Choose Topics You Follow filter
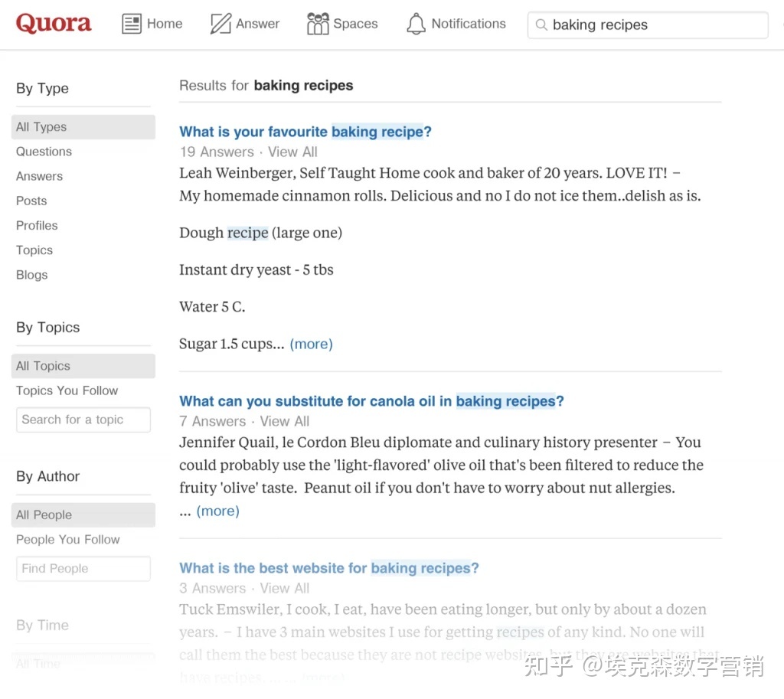Viewport: 784px width, 699px height. [67, 390]
